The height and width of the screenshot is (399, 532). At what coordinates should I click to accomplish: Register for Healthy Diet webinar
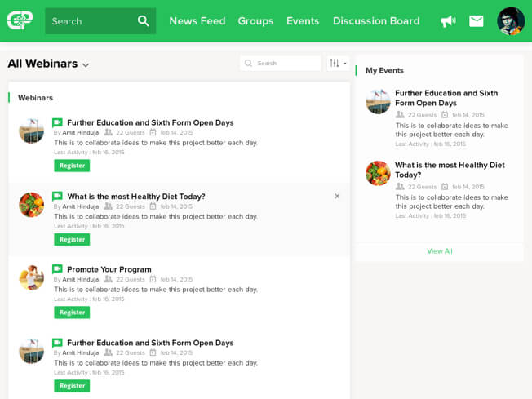72,240
